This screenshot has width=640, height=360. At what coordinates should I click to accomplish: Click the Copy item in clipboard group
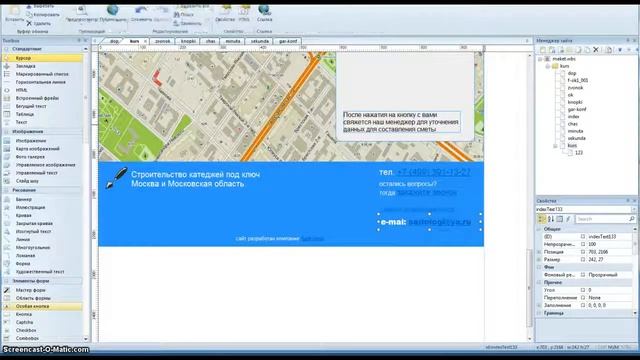42,15
